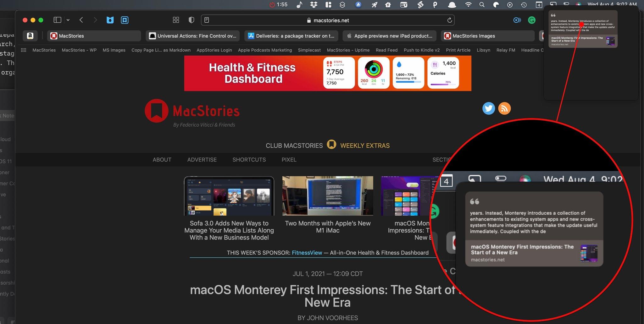Open the MacStories Twitter icon
Viewport: 644px width, 324px height.
point(489,108)
